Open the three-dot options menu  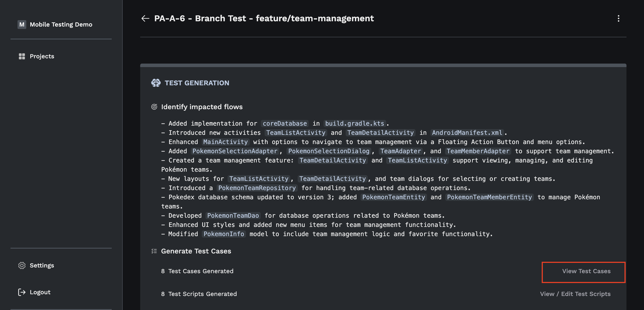point(618,18)
